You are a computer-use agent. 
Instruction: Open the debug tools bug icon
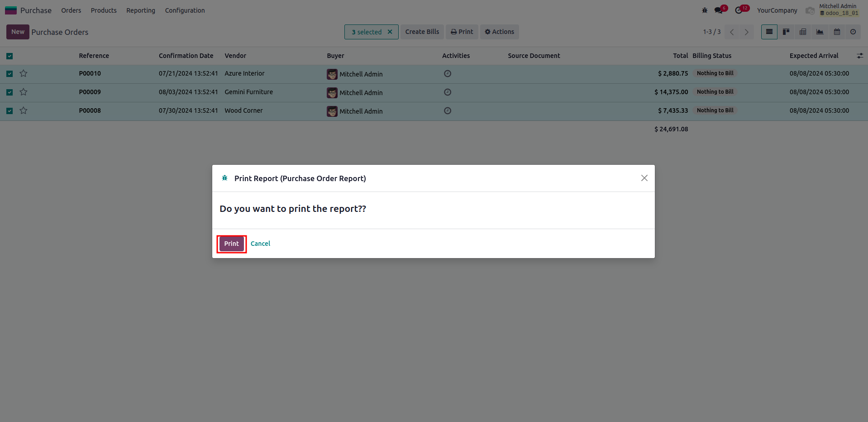click(705, 10)
